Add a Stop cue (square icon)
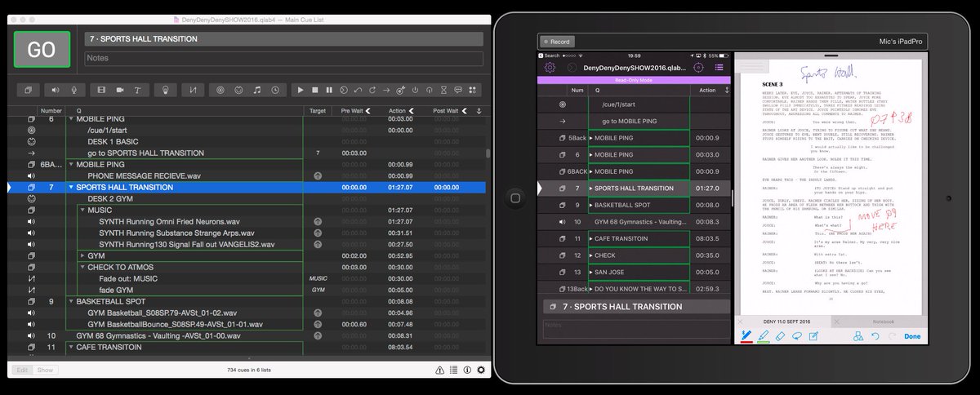Viewport: 980px width, 395px height. (315, 90)
